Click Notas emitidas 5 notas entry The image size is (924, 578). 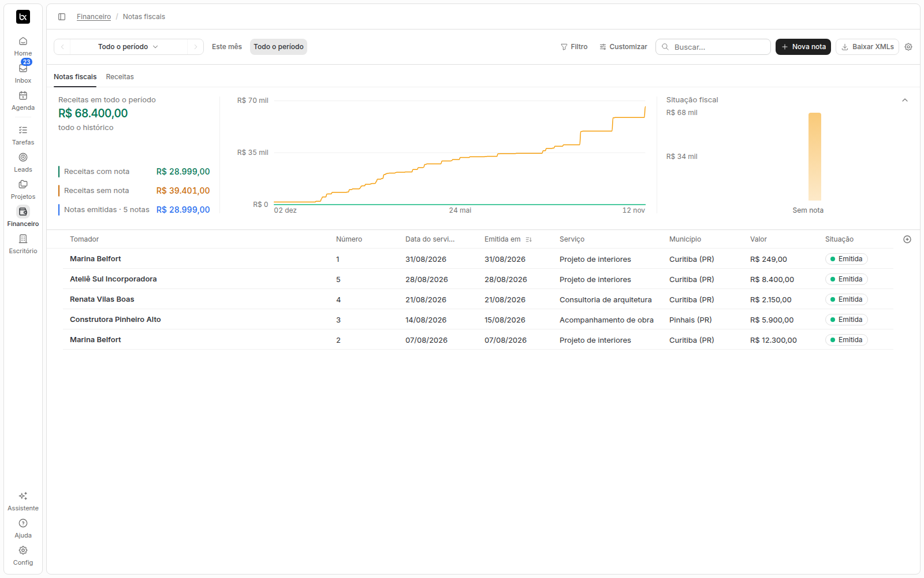[x=134, y=210]
